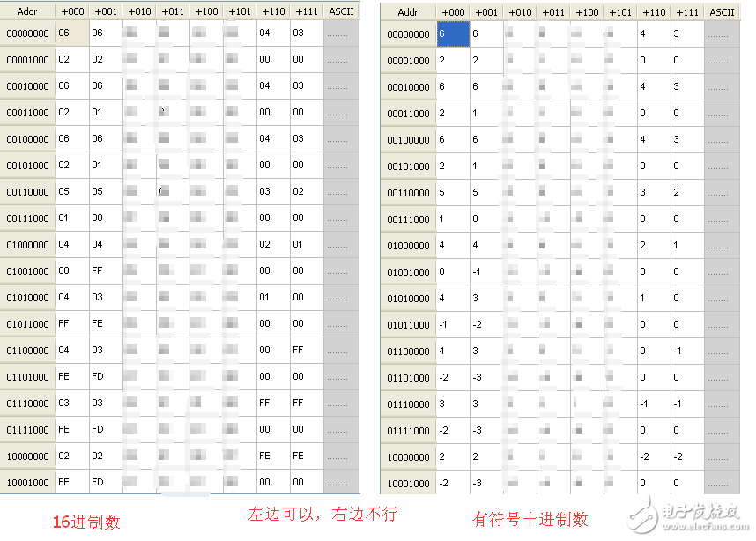756x541 pixels.
Task: Click the Addr header in the hex table
Action: (x=27, y=11)
